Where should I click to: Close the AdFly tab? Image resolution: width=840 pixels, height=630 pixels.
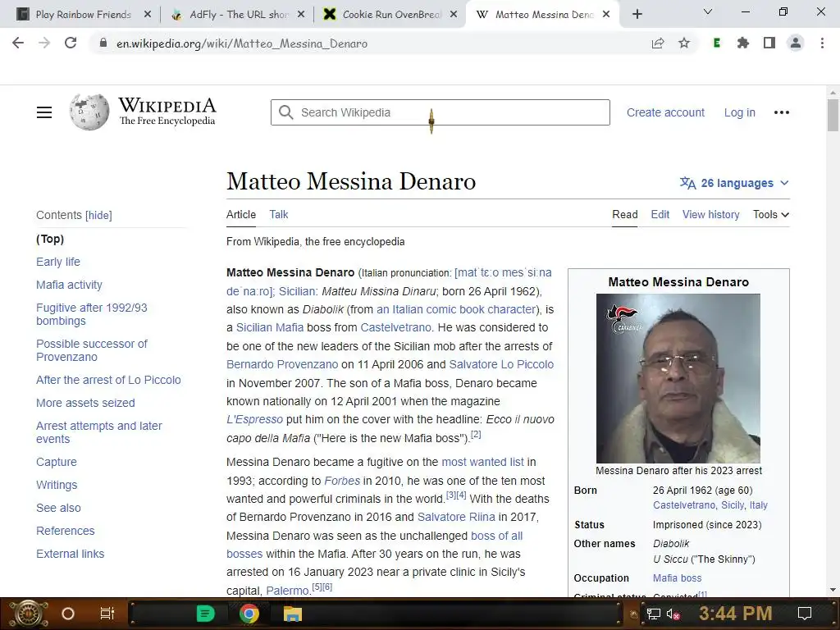click(301, 15)
